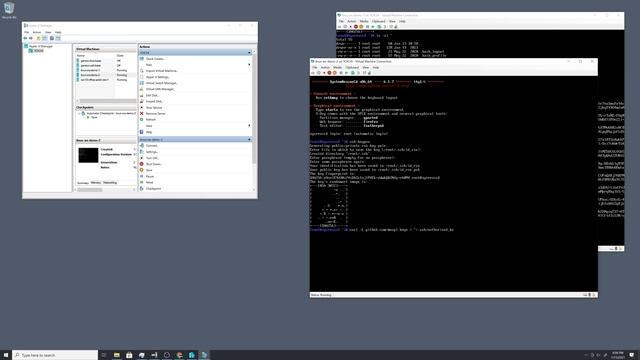Click VM console thumbnail in details pane
This screenshot has height=360, width=640.
pyautogui.click(x=88, y=155)
